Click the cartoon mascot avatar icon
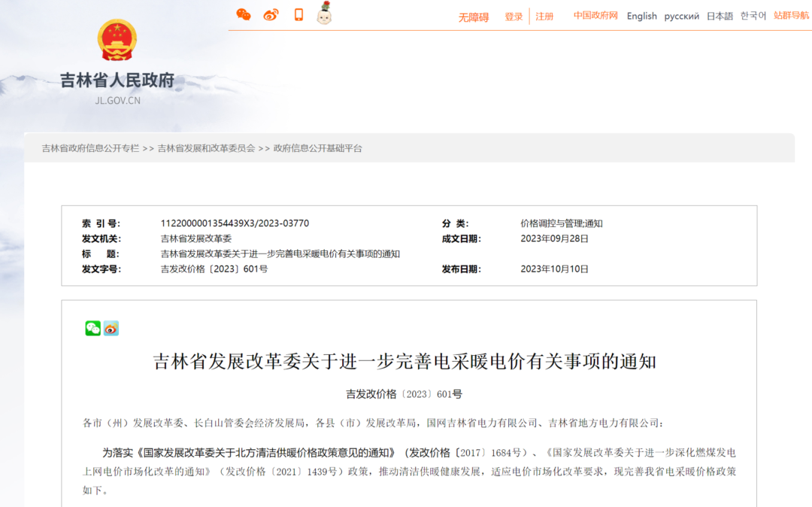Viewport: 812px width, 507px height. pyautogui.click(x=324, y=14)
